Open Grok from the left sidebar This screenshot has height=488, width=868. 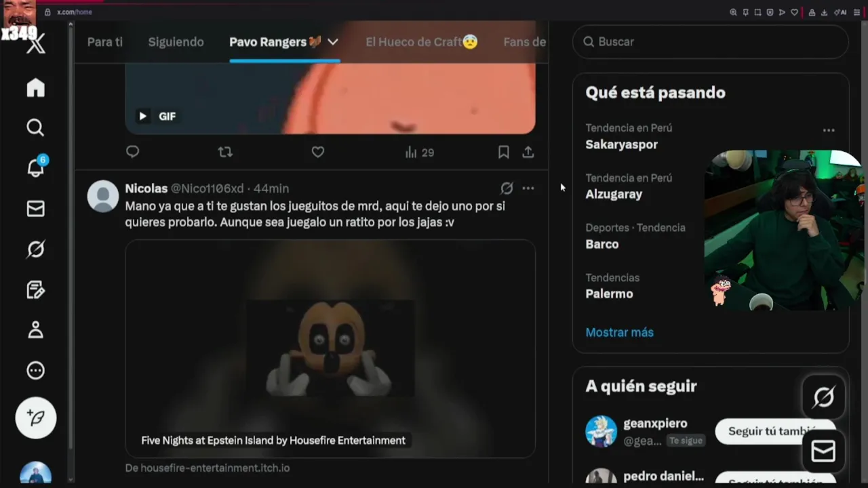[35, 249]
